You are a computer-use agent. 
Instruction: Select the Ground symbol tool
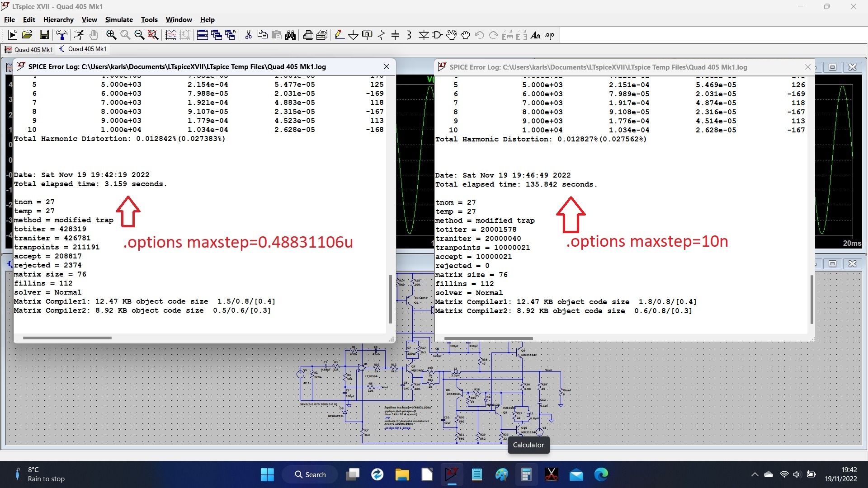point(353,35)
